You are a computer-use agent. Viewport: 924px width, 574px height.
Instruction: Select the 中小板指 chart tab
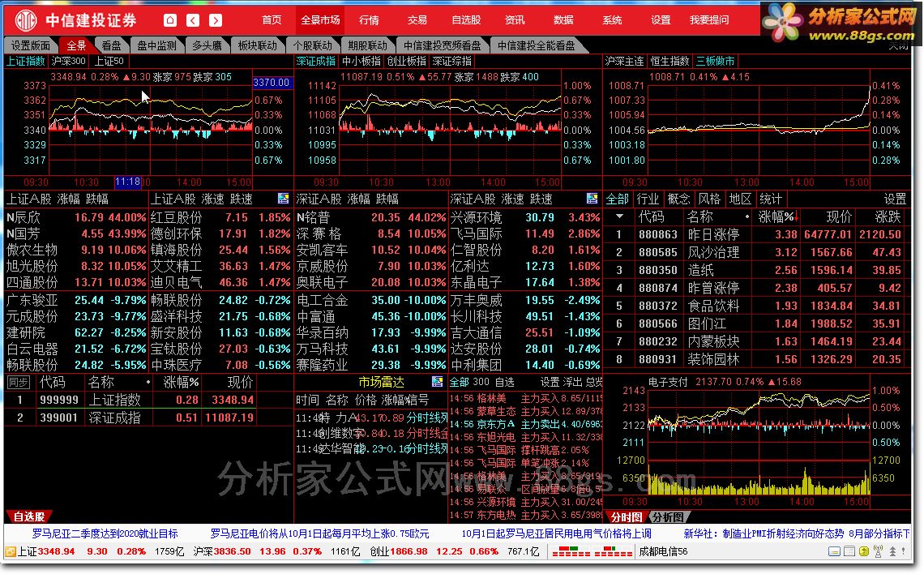[x=361, y=61]
